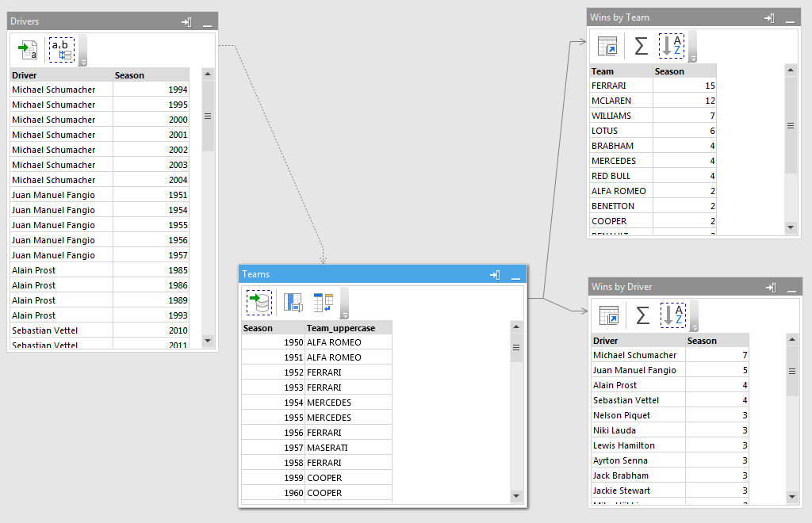Select the Drivers panel title bar
The width and height of the screenshot is (812, 523).
(113, 21)
